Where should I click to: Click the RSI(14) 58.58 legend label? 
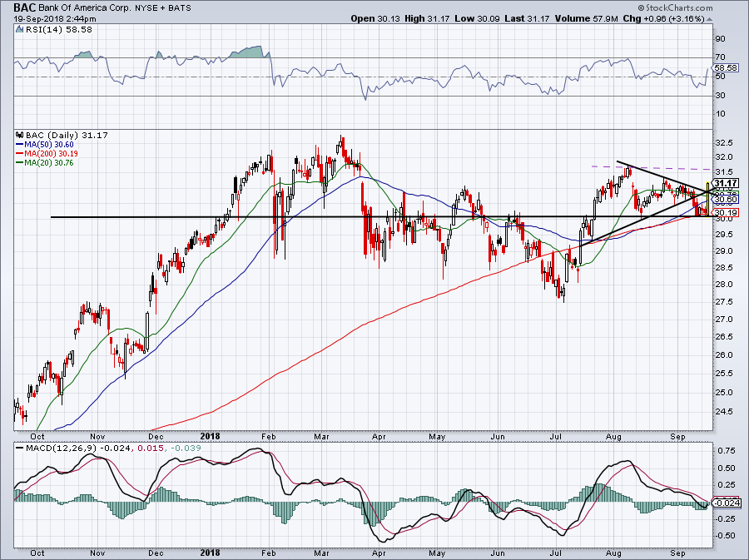(58, 29)
